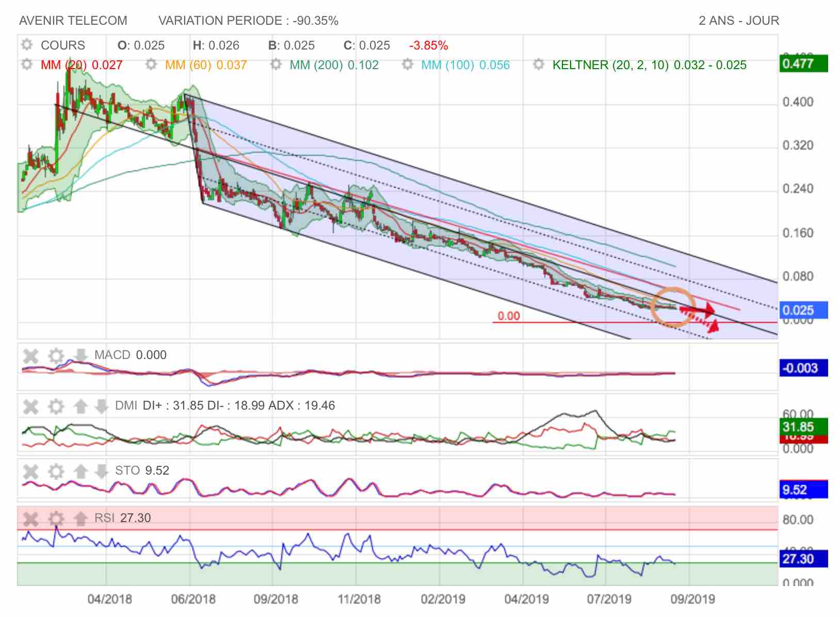Click the STO 9.52 value tag
840x617 pixels.
[x=803, y=490]
